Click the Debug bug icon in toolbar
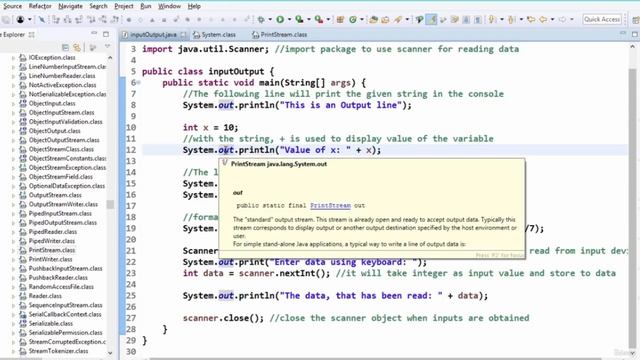The height and width of the screenshot is (360, 640). 260,19
